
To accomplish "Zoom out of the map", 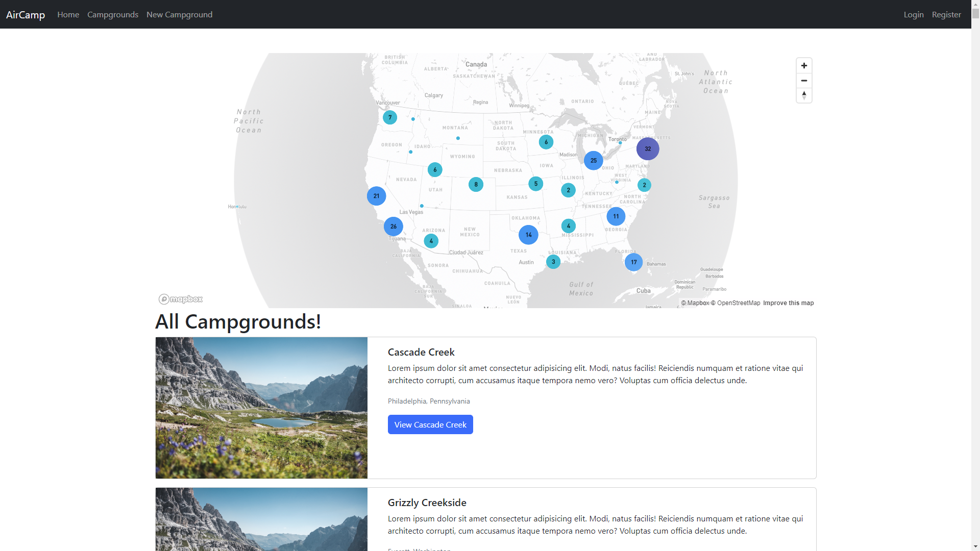I will coord(804,81).
